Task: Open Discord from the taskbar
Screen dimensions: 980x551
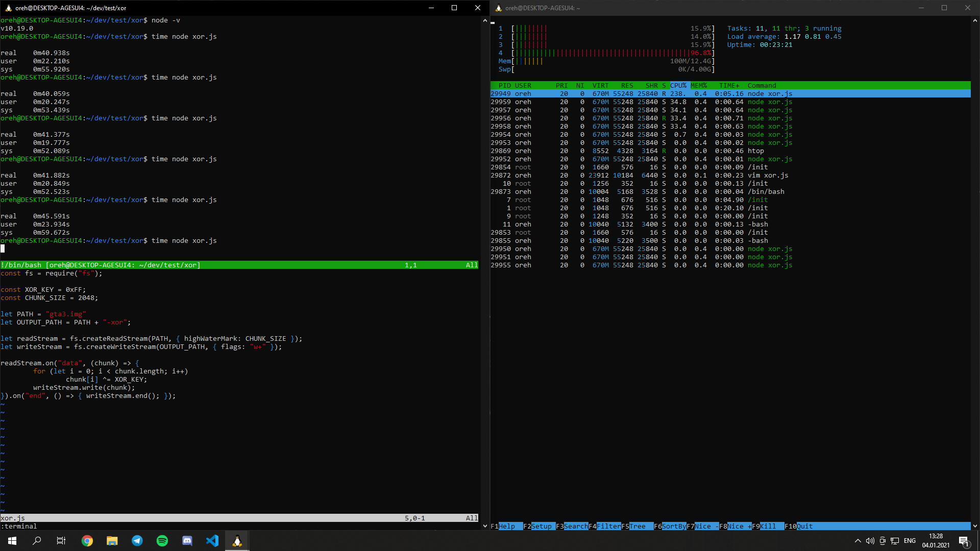Action: pos(187,541)
